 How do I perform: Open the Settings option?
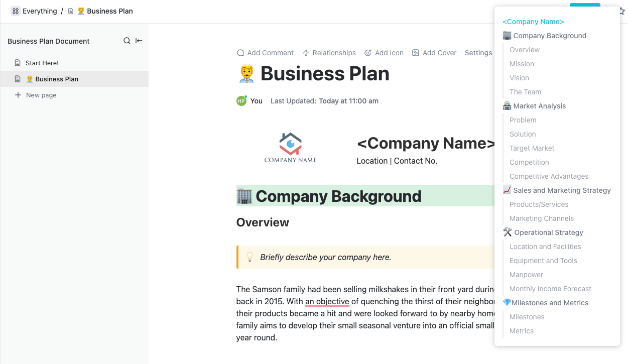pyautogui.click(x=478, y=53)
